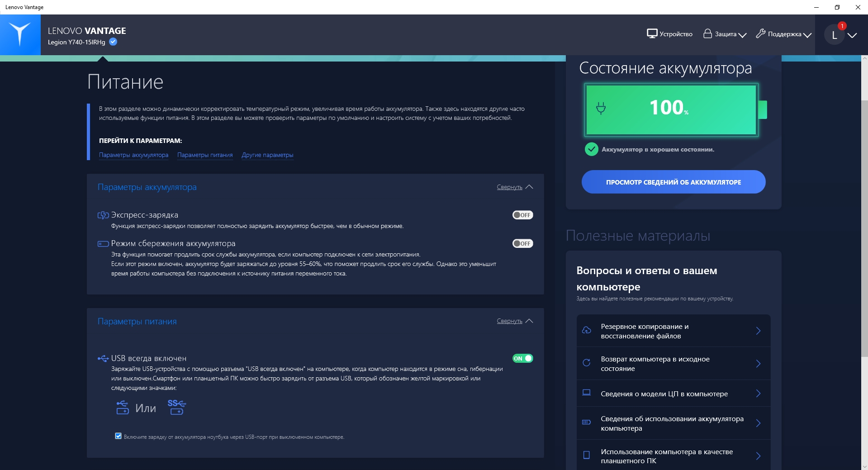
Task: Click Свернуть link in Параметры аккумулятора header
Action: click(x=509, y=187)
